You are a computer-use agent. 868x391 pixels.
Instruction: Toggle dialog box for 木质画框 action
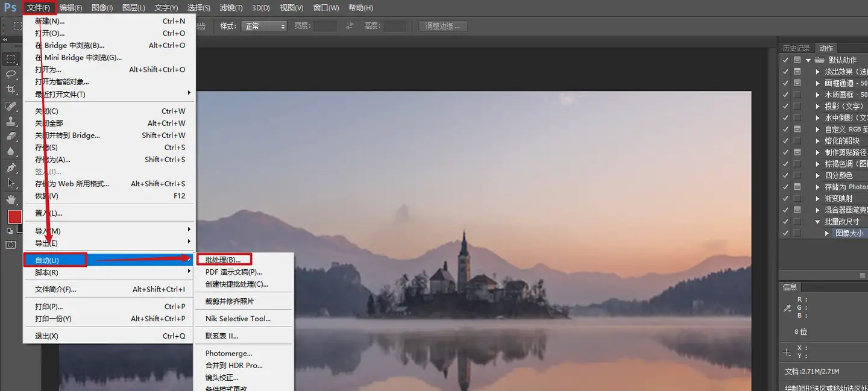point(797,95)
